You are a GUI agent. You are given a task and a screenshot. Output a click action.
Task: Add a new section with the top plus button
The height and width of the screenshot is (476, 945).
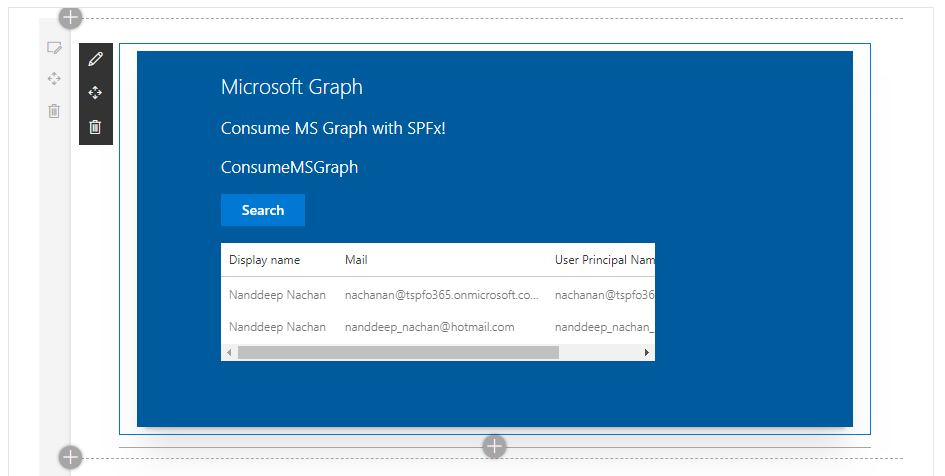[71, 17]
